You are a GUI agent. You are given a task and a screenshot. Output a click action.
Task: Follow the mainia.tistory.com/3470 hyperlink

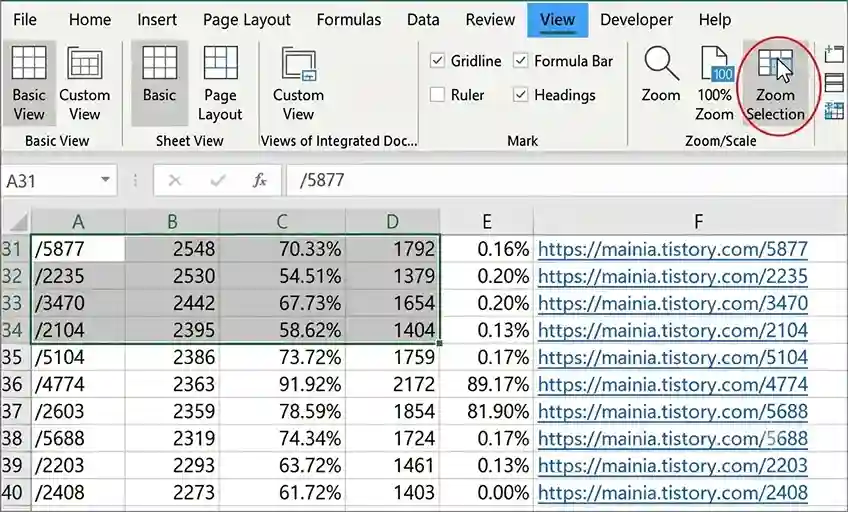[672, 303]
